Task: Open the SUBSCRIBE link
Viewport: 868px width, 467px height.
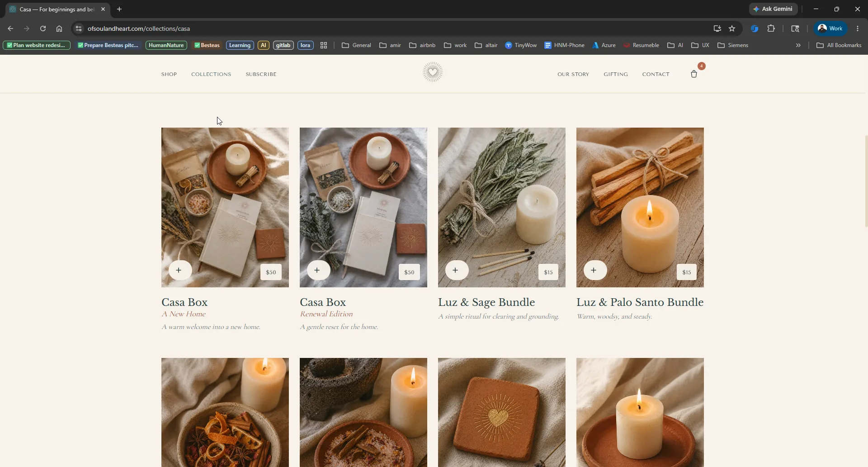Action: [261, 74]
